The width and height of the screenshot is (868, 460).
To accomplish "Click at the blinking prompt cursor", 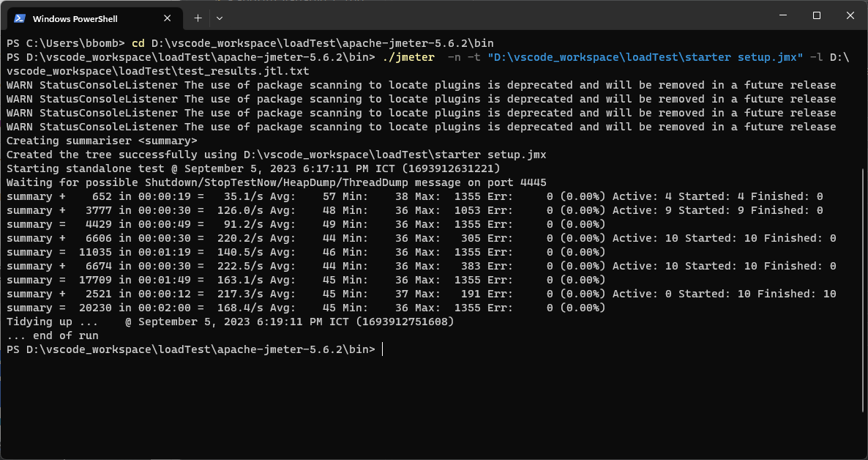I will point(383,350).
